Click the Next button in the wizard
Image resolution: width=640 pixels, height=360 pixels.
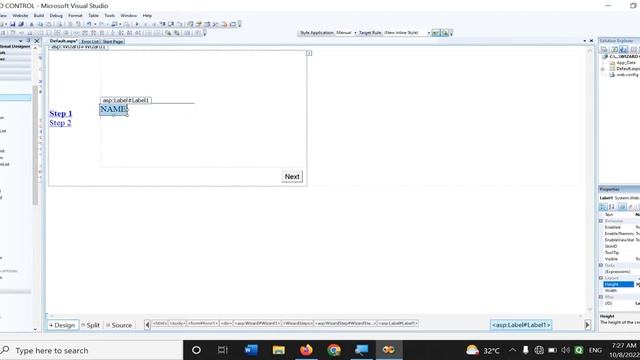point(292,176)
